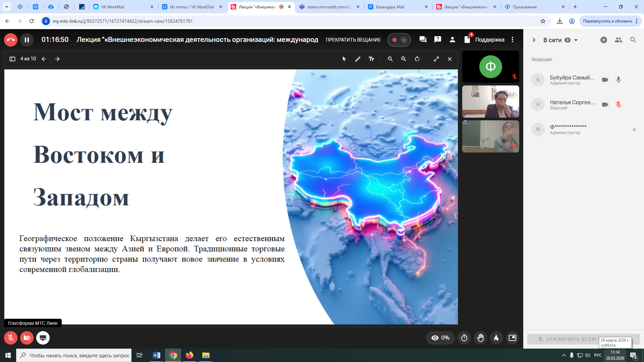This screenshot has width=644, height=362.
Task: Select the pencil drawing tool
Action: coord(358,59)
